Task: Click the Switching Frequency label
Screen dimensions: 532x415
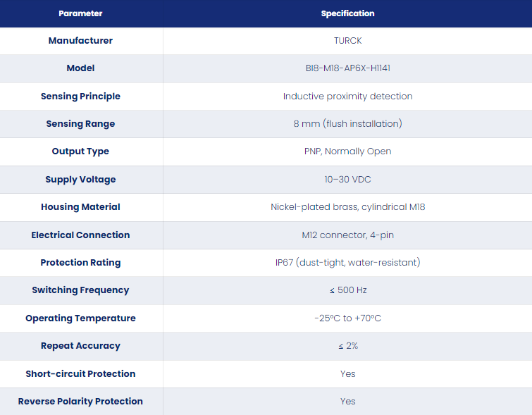Action: tap(80, 290)
